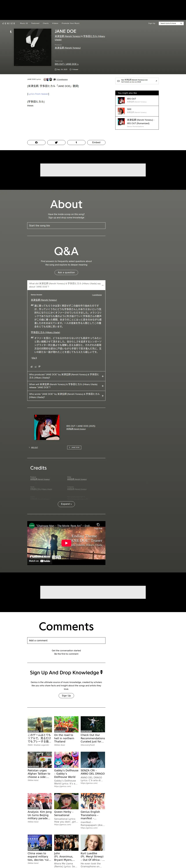Open China vows to expand military article
The height and width of the screenshot is (868, 186).
click(x=40, y=849)
